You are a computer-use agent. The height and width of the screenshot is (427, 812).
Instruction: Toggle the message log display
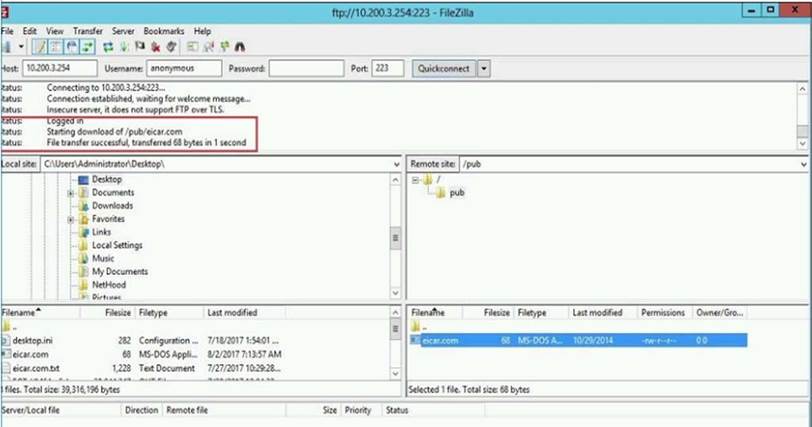40,47
